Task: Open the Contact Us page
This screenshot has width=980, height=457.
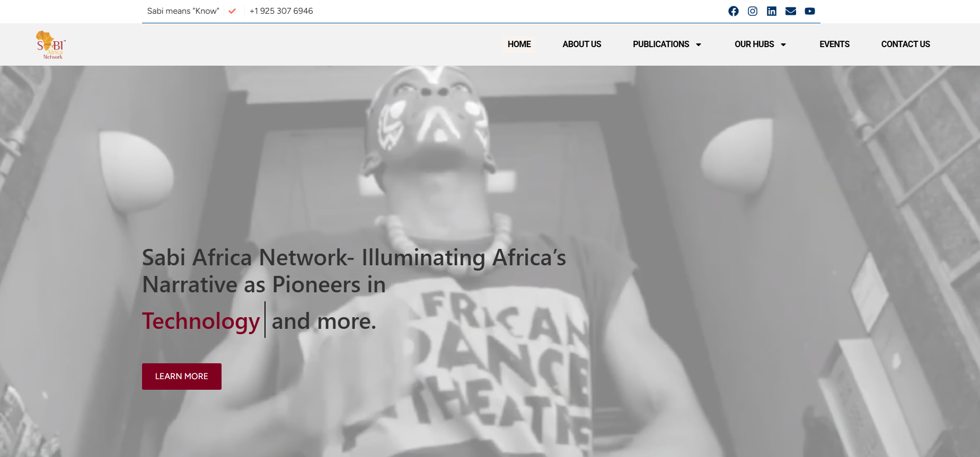Action: click(x=905, y=44)
